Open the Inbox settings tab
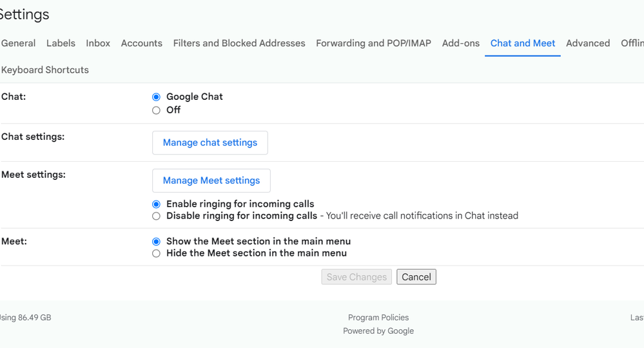 pos(98,43)
